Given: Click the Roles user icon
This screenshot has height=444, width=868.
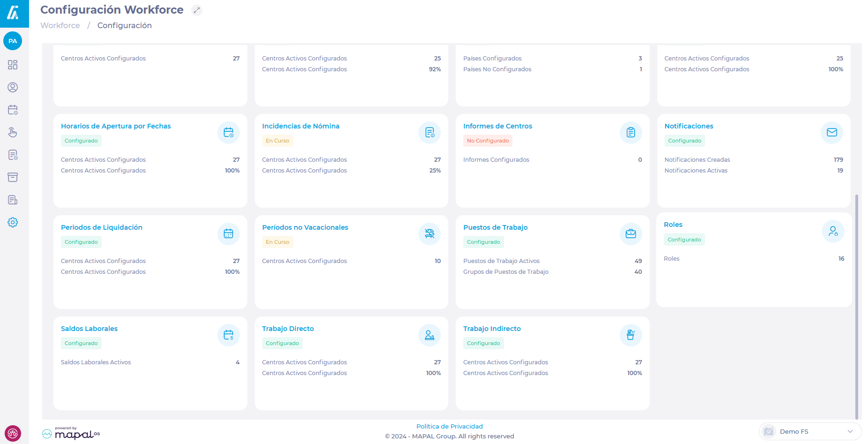Looking at the screenshot, I should [x=833, y=231].
